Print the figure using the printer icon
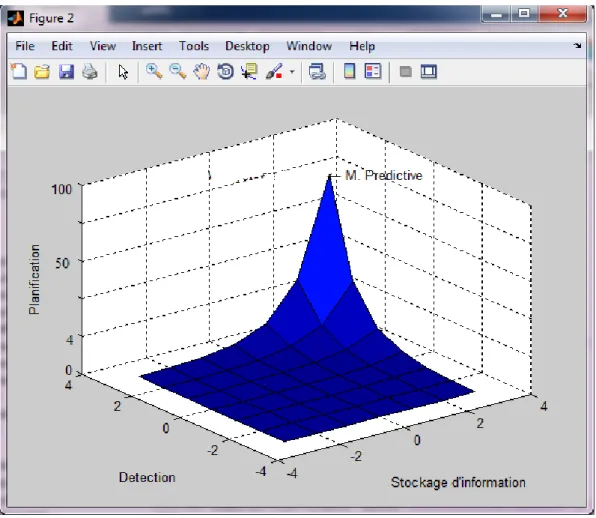This screenshot has height=518, width=596. click(x=90, y=71)
